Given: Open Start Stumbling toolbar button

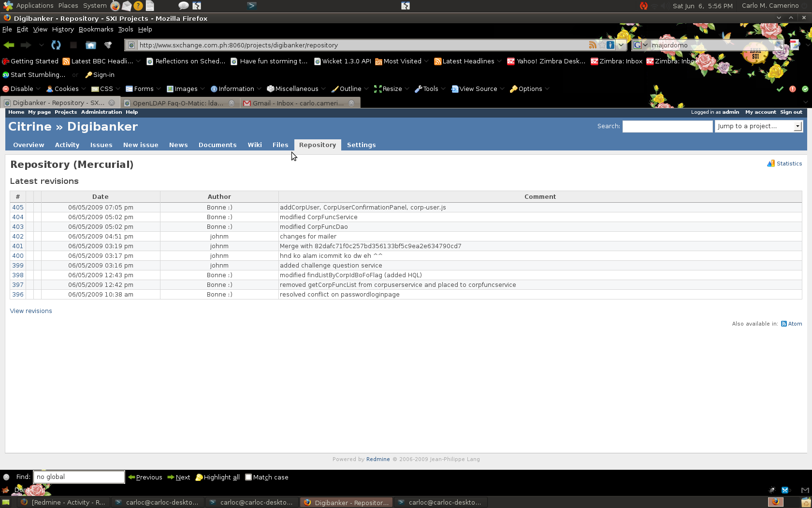Looking at the screenshot, I should point(34,75).
